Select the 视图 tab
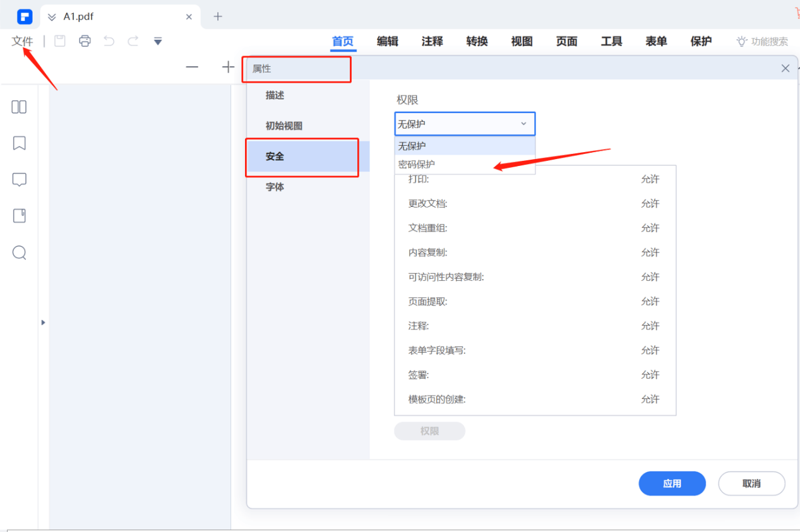This screenshot has height=532, width=800. (x=522, y=42)
